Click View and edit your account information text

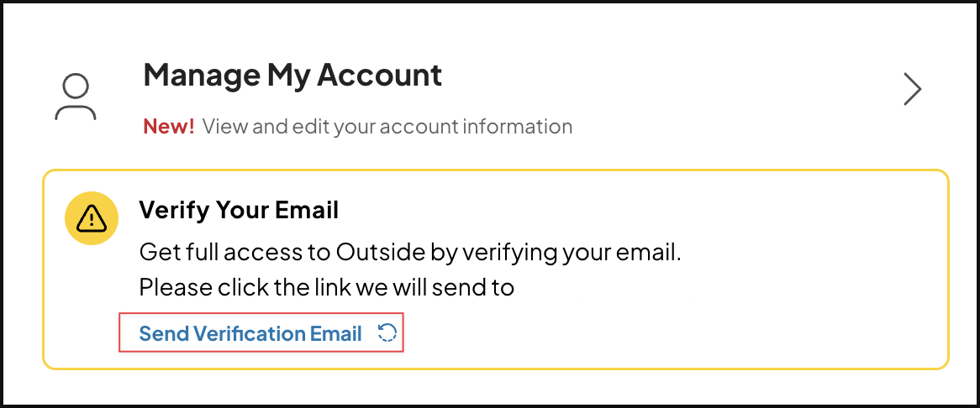pos(387,128)
